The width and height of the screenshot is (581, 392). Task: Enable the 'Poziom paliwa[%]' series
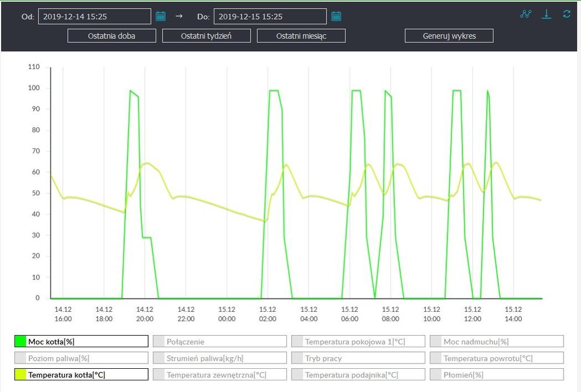[x=81, y=358]
